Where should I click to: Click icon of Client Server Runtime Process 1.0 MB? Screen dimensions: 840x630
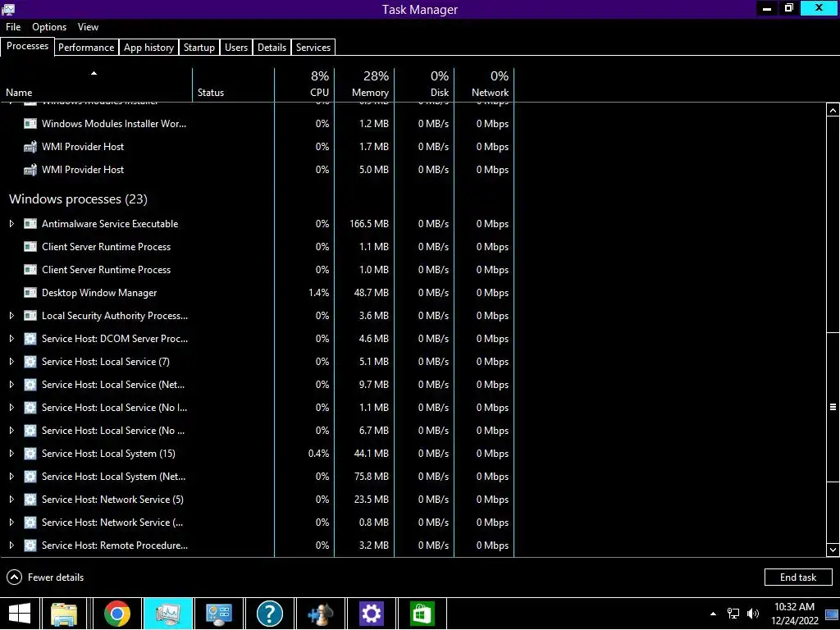click(x=30, y=270)
